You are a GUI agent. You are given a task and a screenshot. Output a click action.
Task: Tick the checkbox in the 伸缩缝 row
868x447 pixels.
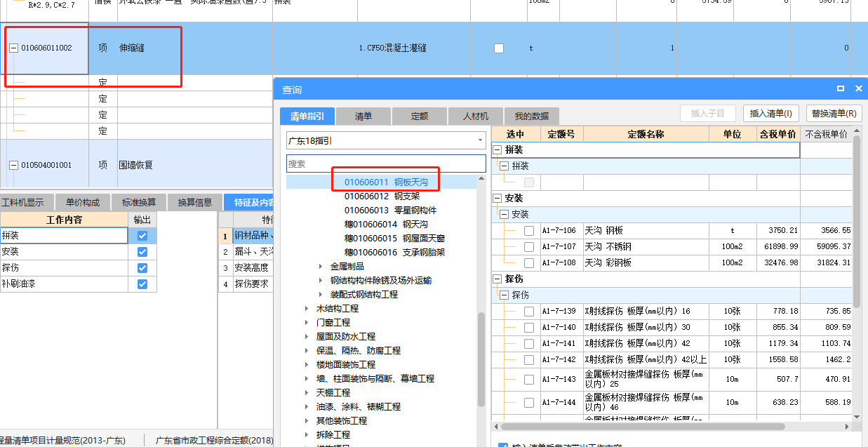pyautogui.click(x=499, y=48)
